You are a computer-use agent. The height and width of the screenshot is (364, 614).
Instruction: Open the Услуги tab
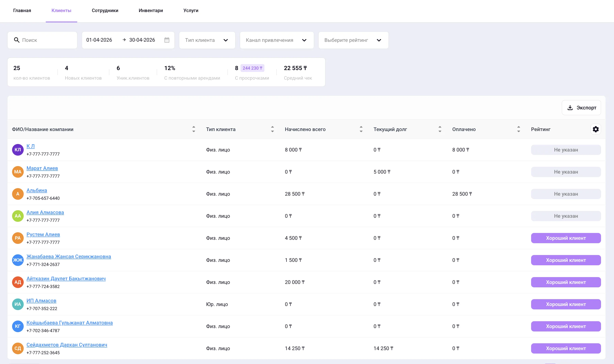coord(191,10)
